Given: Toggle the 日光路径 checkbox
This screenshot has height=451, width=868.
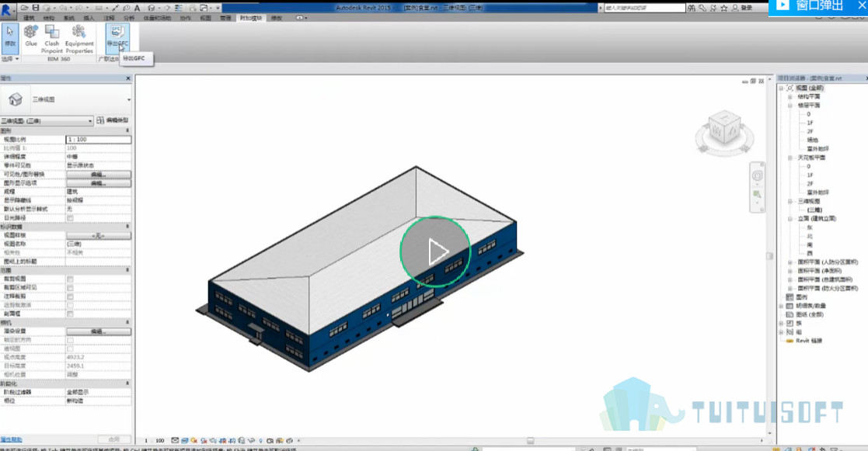Looking at the screenshot, I should (70, 218).
